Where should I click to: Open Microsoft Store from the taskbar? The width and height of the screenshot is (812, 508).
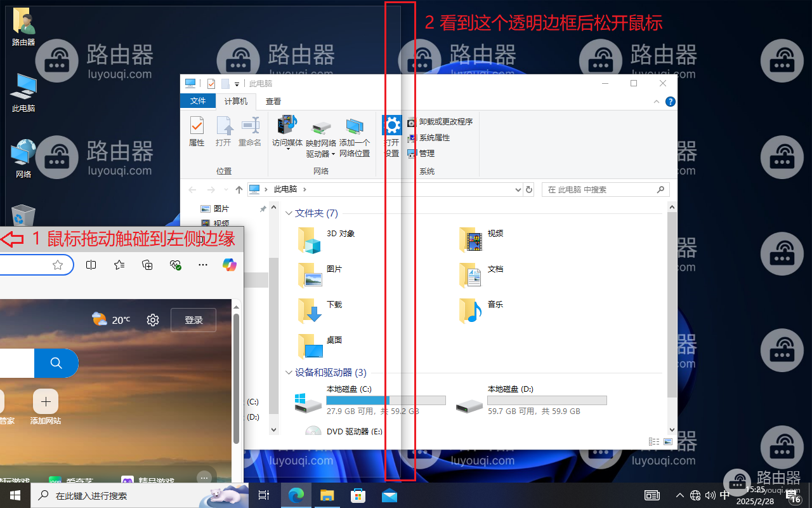[x=358, y=495]
